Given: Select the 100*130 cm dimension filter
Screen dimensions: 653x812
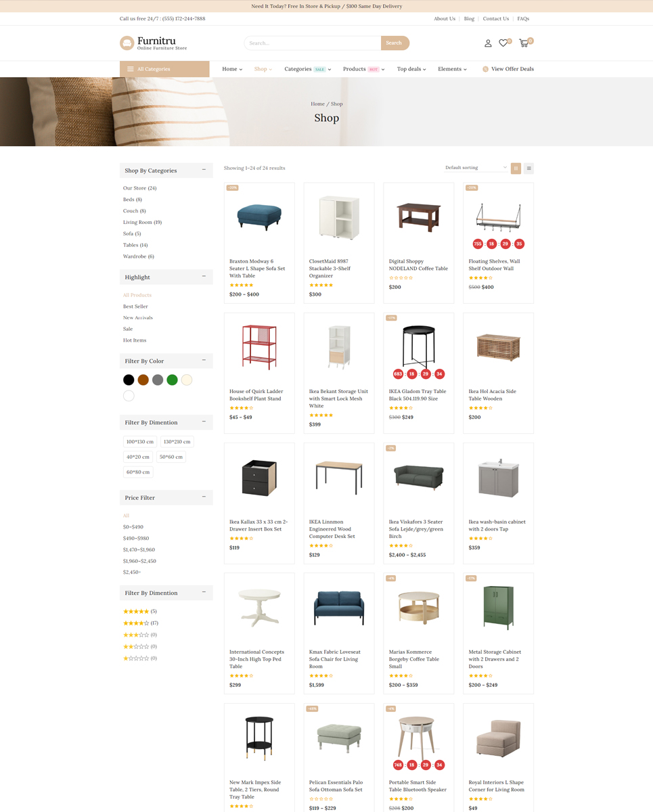Looking at the screenshot, I should 140,442.
